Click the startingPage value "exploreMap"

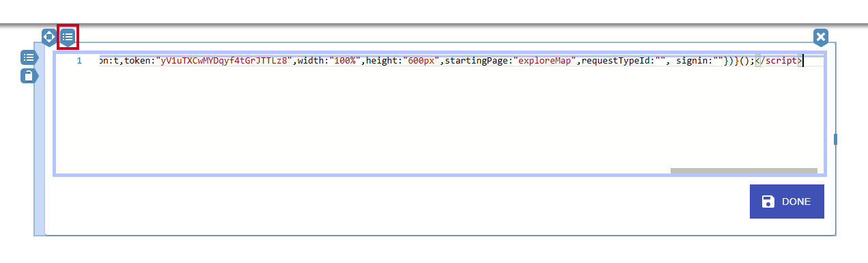(545, 61)
